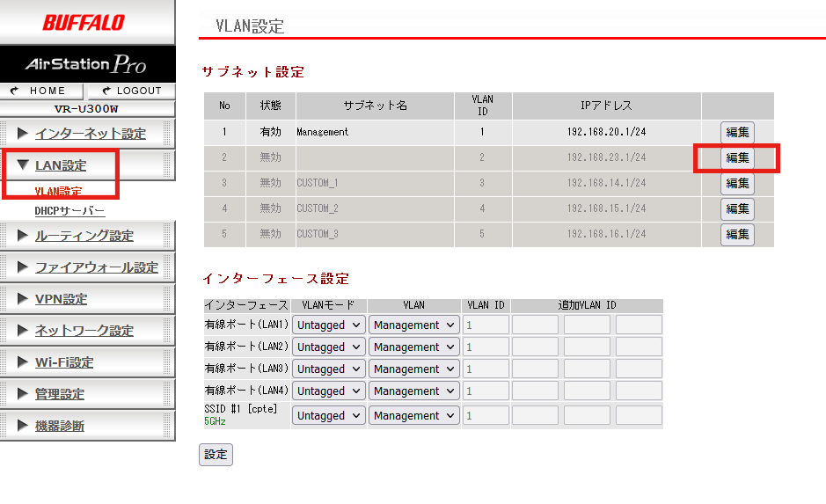Open VLAN mode dropdown for LAN1
The image size is (826, 504).
[x=328, y=325]
